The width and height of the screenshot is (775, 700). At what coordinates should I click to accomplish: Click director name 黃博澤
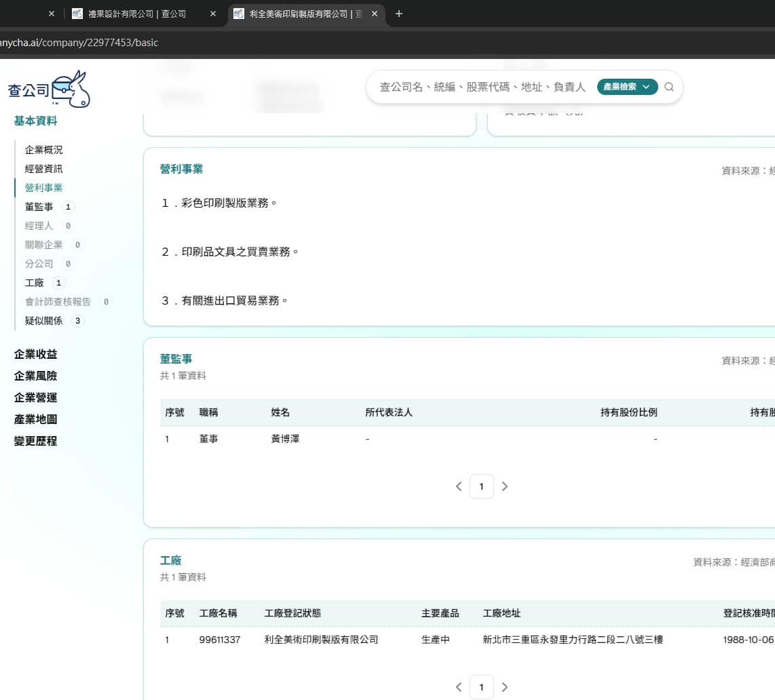(285, 439)
